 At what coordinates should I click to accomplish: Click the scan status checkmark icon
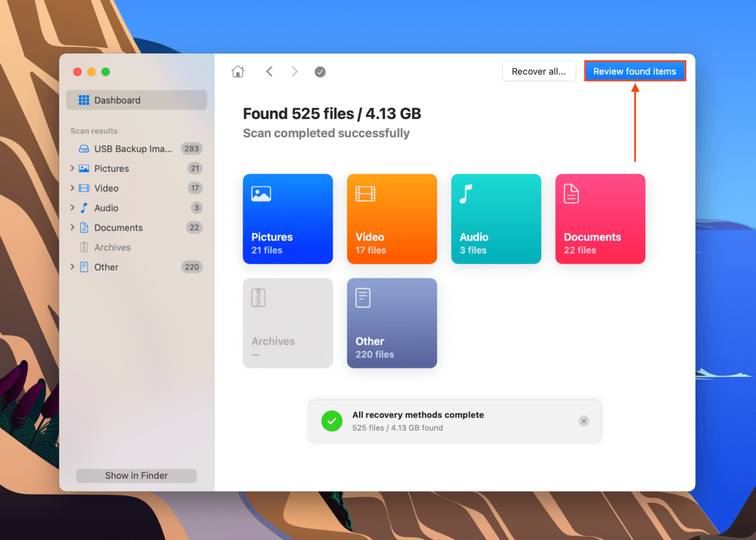pos(320,72)
